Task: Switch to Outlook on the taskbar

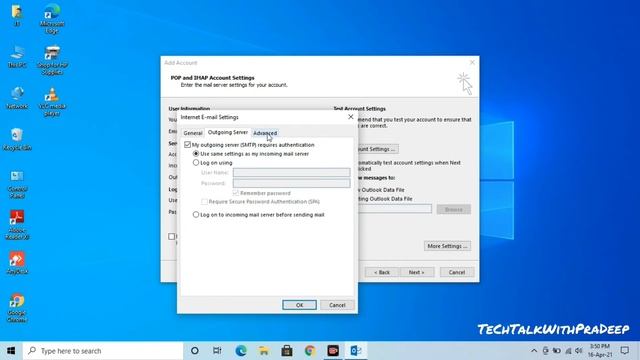Action: click(x=356, y=351)
